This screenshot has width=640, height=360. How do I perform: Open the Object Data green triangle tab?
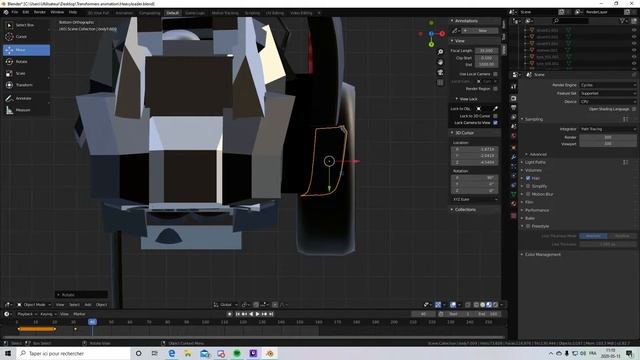513,194
